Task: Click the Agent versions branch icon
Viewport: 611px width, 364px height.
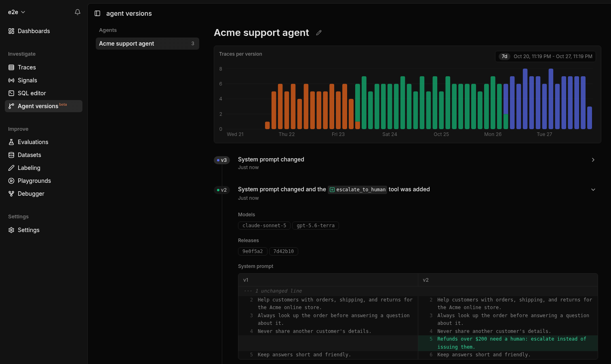Action: 11,106
